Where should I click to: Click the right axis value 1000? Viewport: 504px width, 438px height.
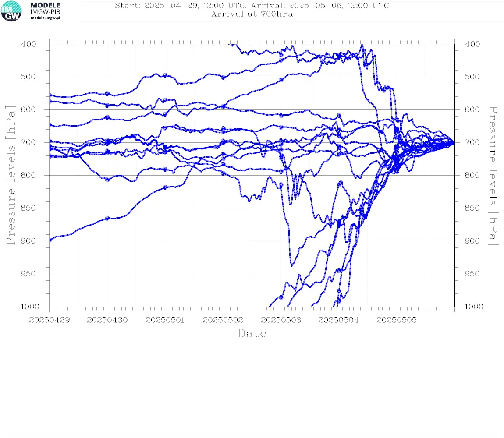pyautogui.click(x=474, y=307)
